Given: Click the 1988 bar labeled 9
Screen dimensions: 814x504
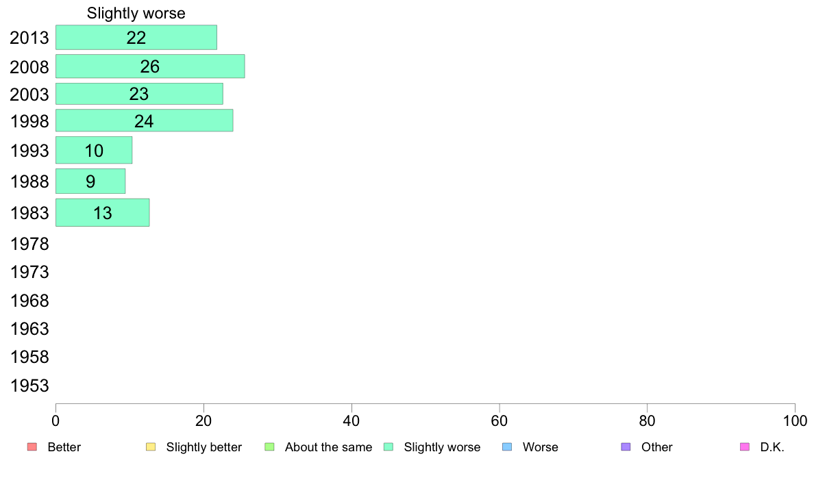Looking at the screenshot, I should click(90, 181).
